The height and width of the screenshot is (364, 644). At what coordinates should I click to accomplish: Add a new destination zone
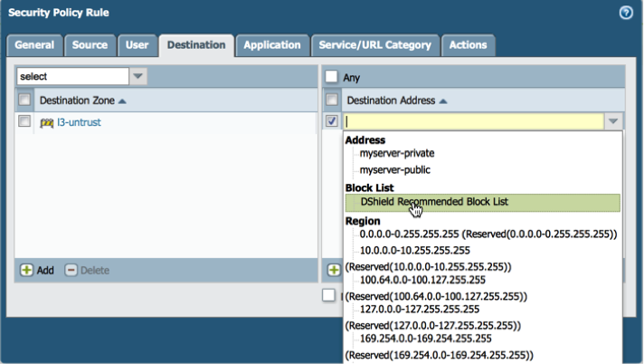(x=37, y=270)
